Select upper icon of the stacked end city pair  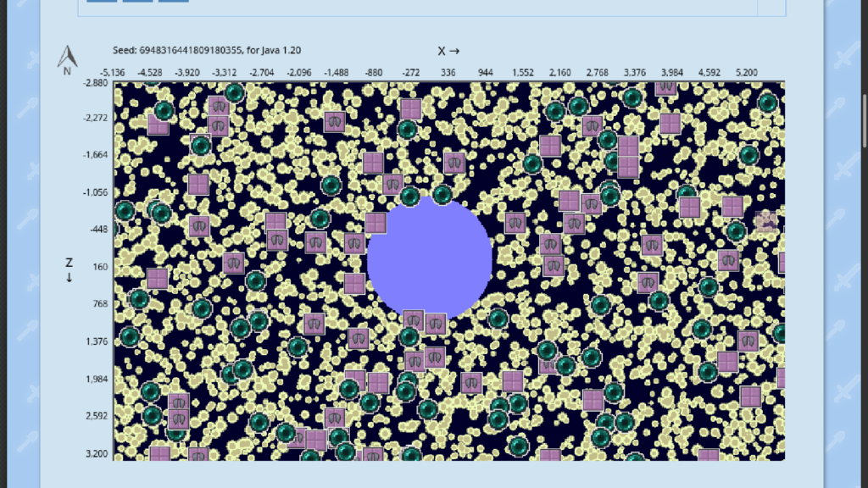(x=627, y=147)
